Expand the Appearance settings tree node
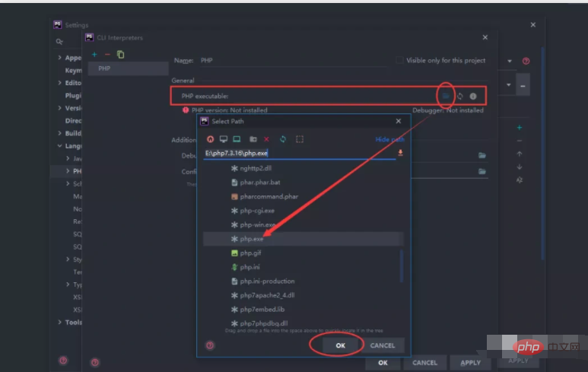This screenshot has height=372, width=588. coord(59,57)
